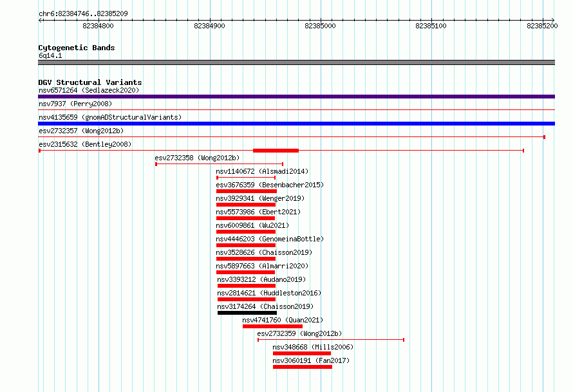This screenshot has width=573, height=392.
Task: Click the 6q14.1 band label
Action: 50,55
